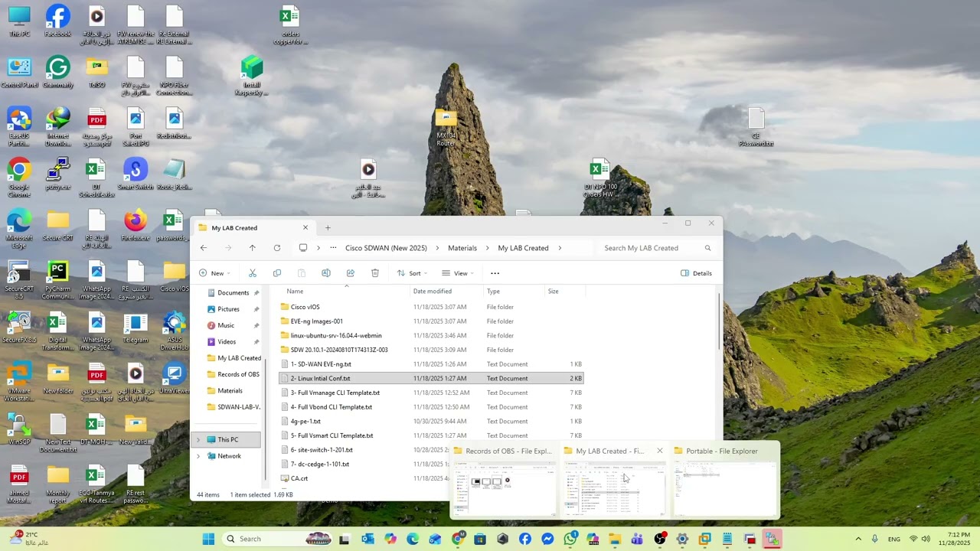
Task: Select the Facebook desktop icon
Action: [57, 21]
